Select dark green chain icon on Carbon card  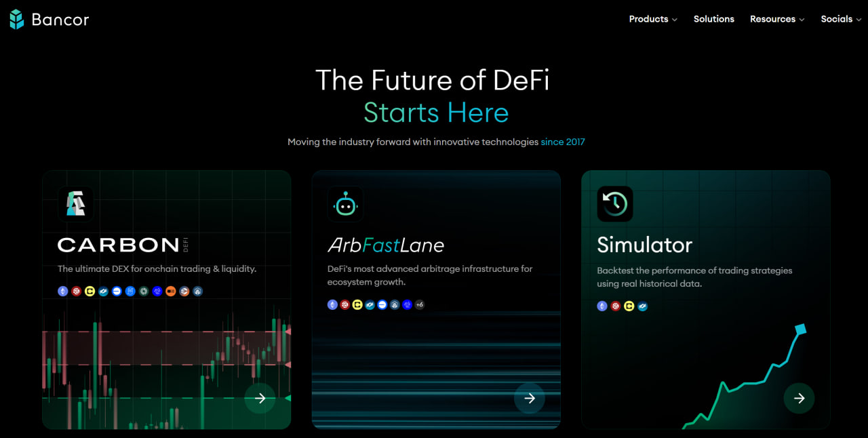pyautogui.click(x=144, y=291)
